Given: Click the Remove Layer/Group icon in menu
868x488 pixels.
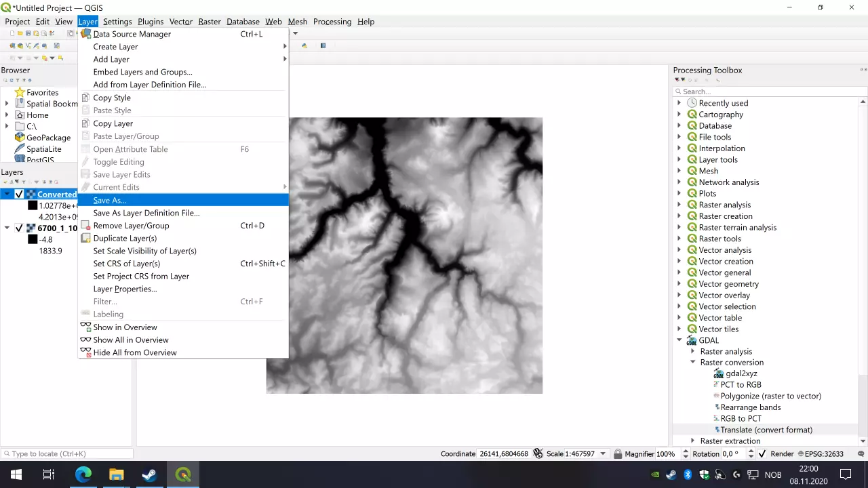Looking at the screenshot, I should coord(85,226).
